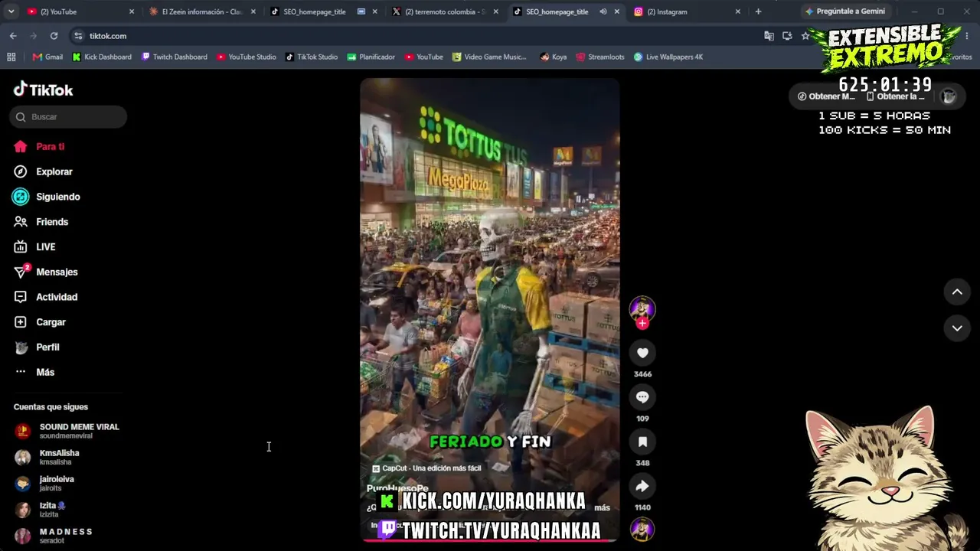Bookmark this page with star icon
This screenshot has width=980, height=551.
click(x=805, y=36)
